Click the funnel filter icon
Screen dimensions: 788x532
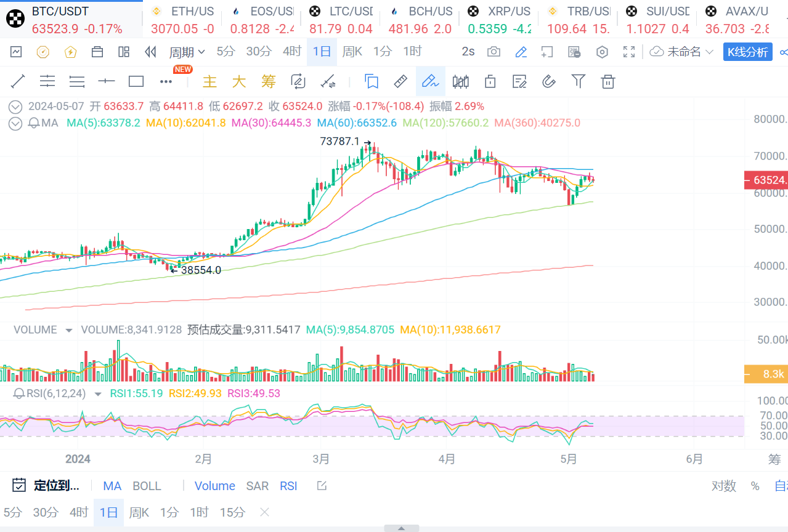578,81
